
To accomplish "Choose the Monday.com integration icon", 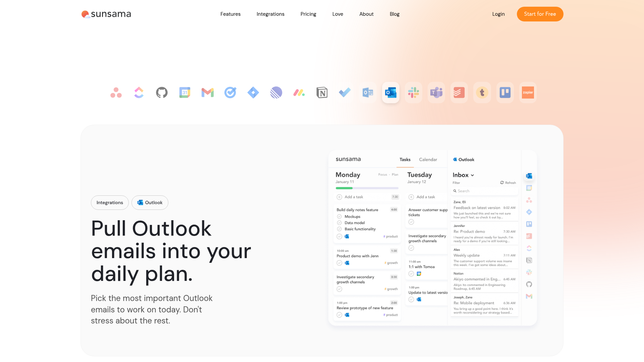I will click(299, 93).
